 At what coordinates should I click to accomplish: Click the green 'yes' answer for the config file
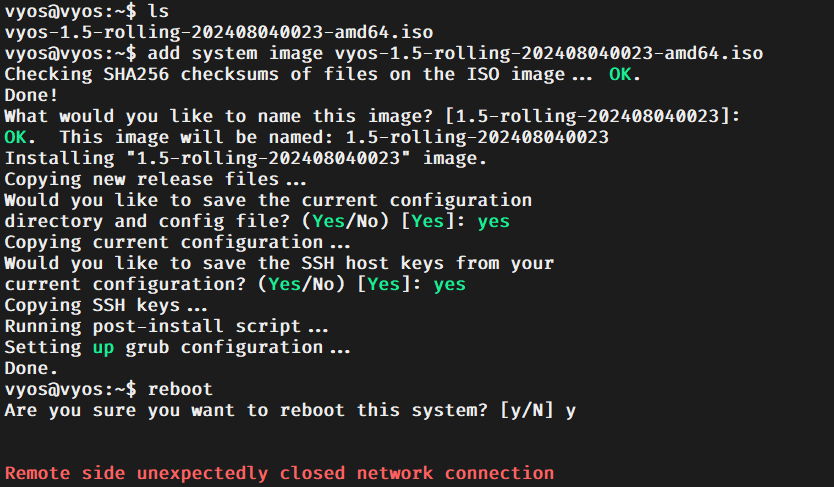tap(494, 221)
